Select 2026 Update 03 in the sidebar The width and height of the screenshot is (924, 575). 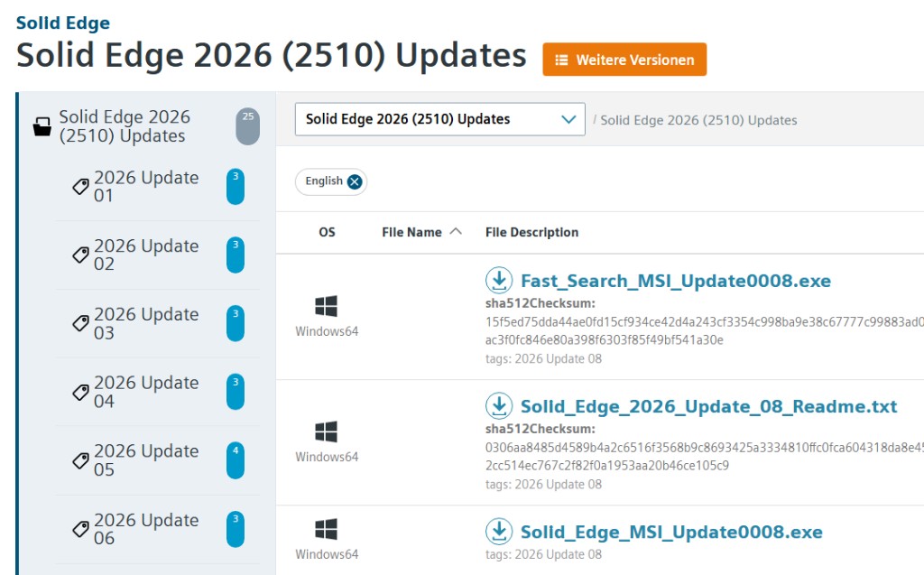pyautogui.click(x=146, y=323)
